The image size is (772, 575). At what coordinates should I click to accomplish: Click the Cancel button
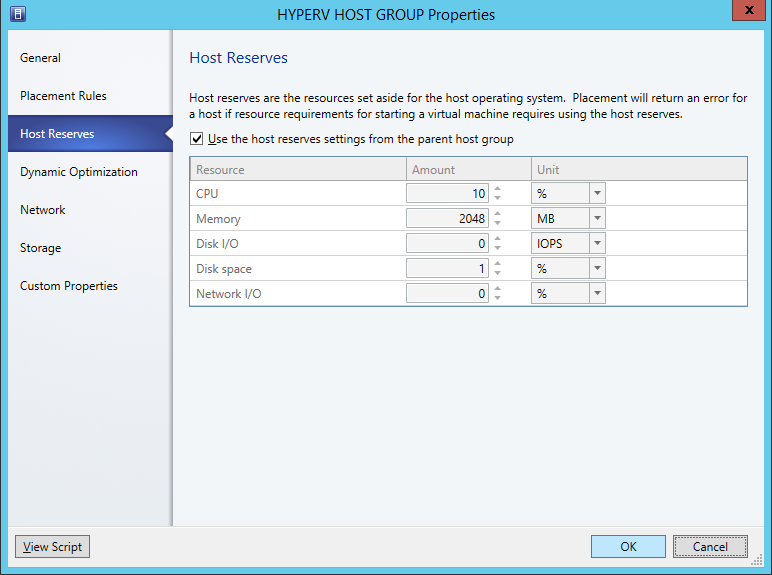(710, 546)
